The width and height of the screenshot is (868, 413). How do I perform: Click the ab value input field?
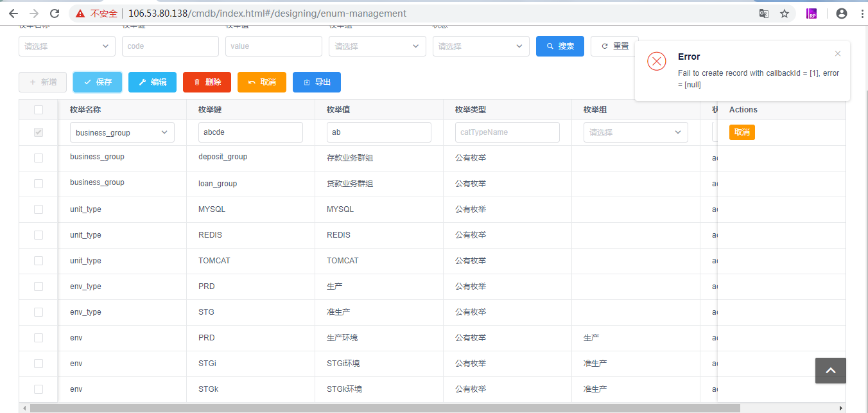point(379,132)
